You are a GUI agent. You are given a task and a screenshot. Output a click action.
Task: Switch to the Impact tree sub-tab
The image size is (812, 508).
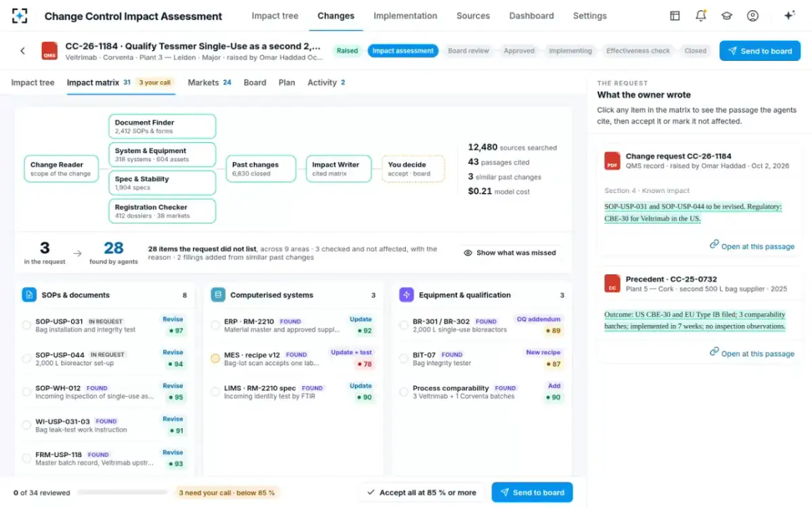pyautogui.click(x=32, y=83)
